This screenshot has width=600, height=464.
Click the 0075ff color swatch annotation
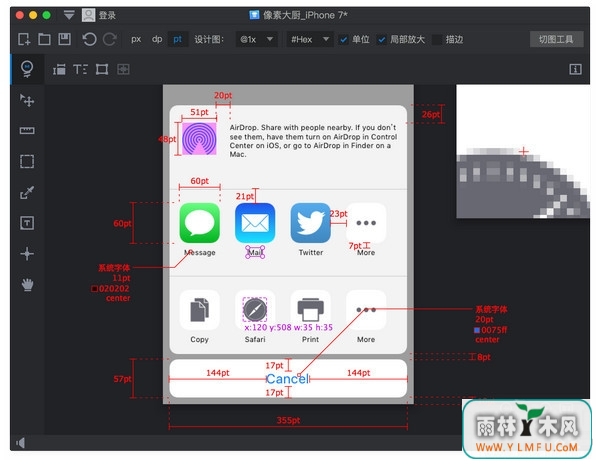[477, 330]
